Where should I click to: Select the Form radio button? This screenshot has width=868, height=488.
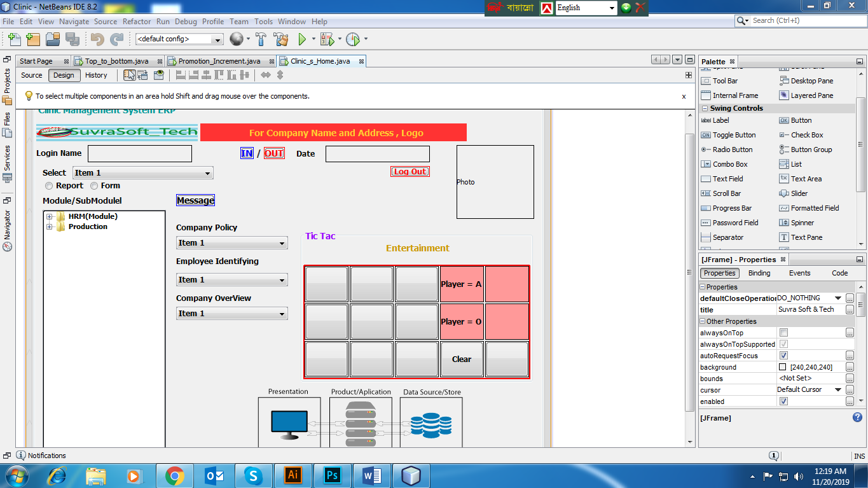pos(94,186)
